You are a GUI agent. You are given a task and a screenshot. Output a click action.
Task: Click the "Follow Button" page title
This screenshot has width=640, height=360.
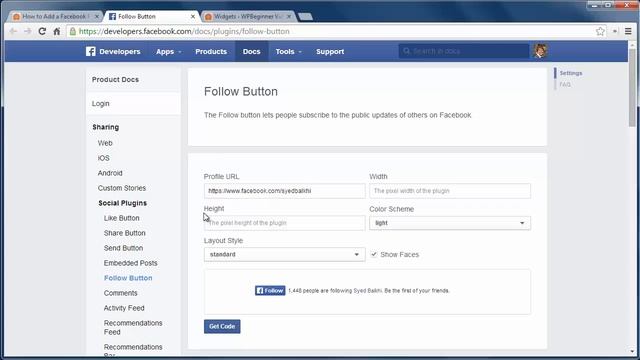coord(241,91)
